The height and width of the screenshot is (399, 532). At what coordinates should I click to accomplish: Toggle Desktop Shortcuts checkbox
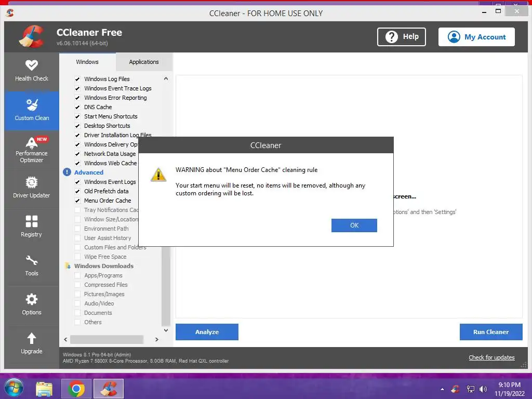coord(77,126)
